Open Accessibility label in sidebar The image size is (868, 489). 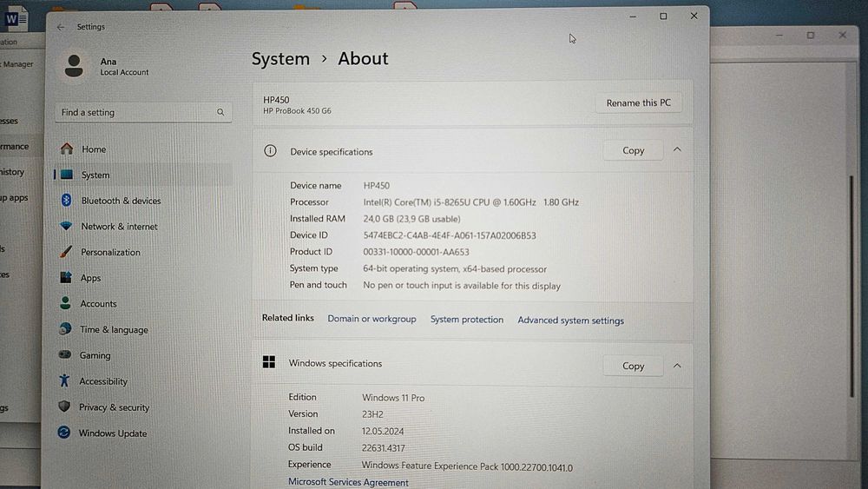(103, 381)
